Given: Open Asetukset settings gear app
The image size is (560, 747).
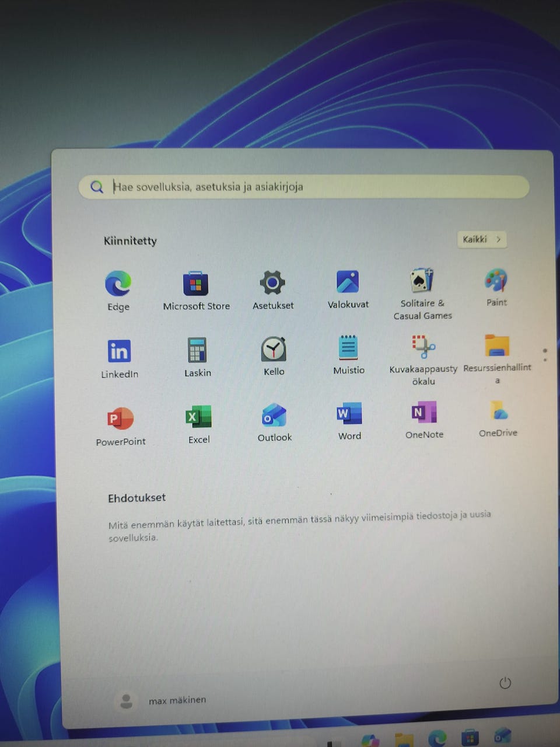Looking at the screenshot, I should (272, 290).
